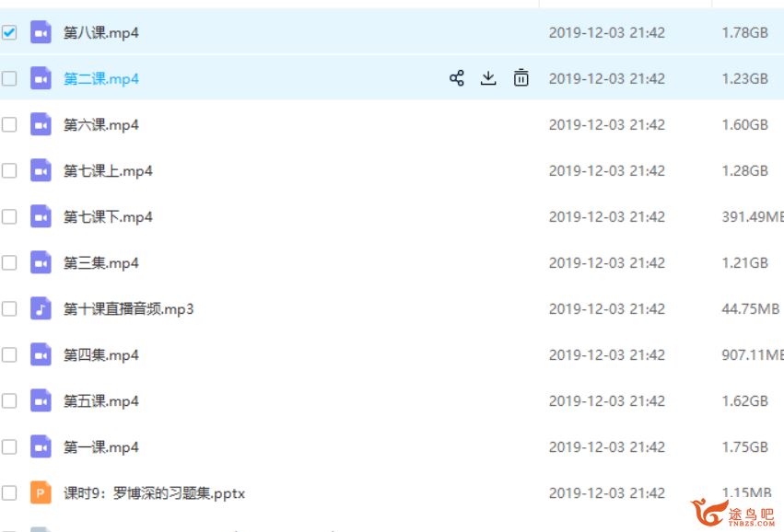The height and width of the screenshot is (532, 784).
Task: Click the orange PPT icon of 罗博深的习题集.pptx
Action: point(41,493)
